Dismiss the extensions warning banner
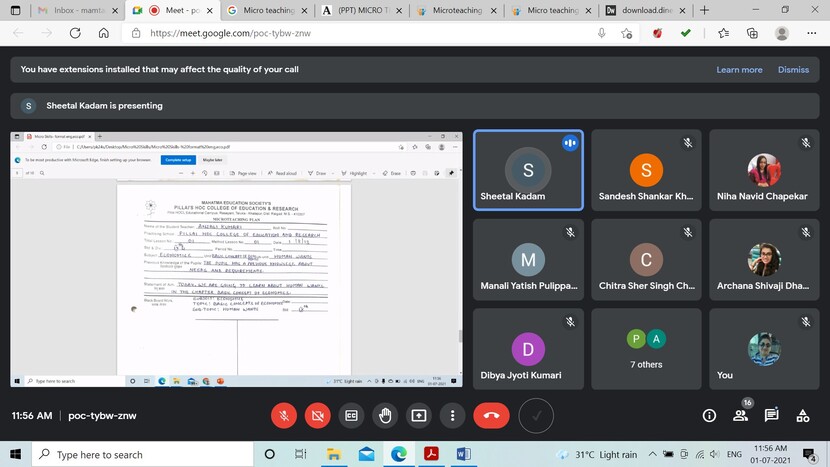 (x=793, y=70)
